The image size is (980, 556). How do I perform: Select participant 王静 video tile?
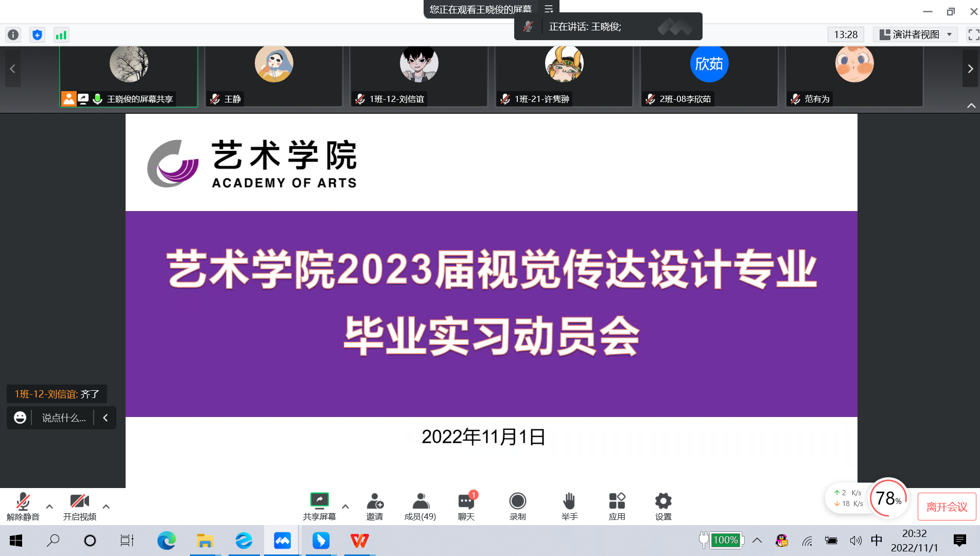point(274,76)
